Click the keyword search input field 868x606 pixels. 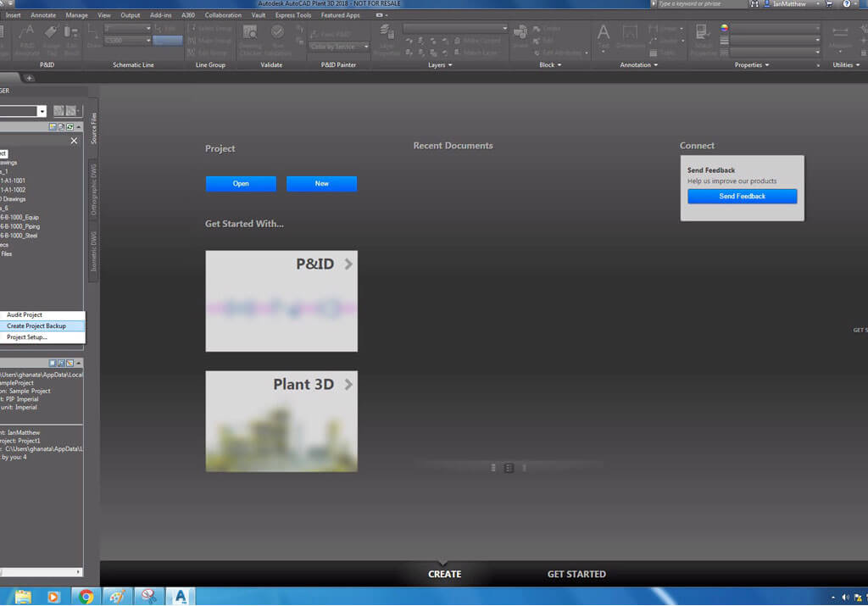click(x=700, y=4)
